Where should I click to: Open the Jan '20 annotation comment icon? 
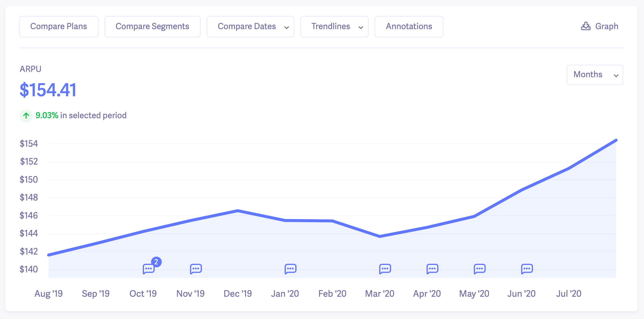(x=291, y=269)
